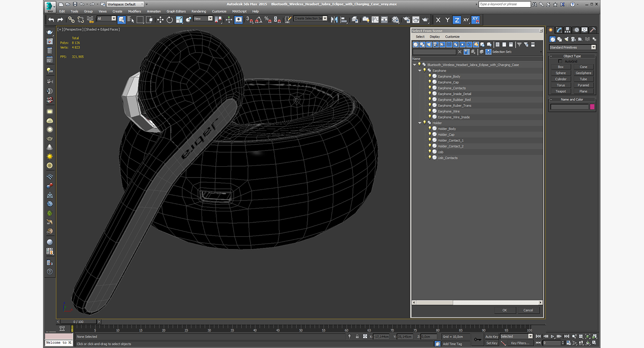Open the Motion panel tab icon
The height and width of the screenshot is (348, 644).
tap(577, 30)
